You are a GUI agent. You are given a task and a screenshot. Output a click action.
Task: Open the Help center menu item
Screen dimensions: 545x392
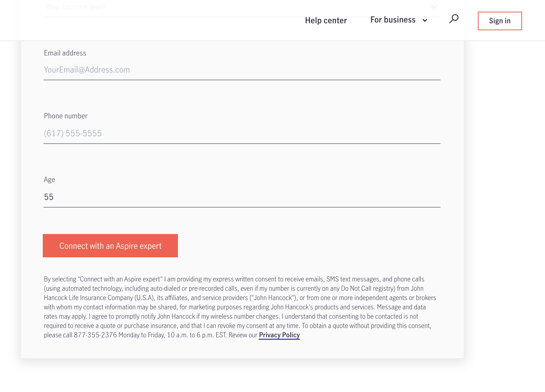point(326,21)
